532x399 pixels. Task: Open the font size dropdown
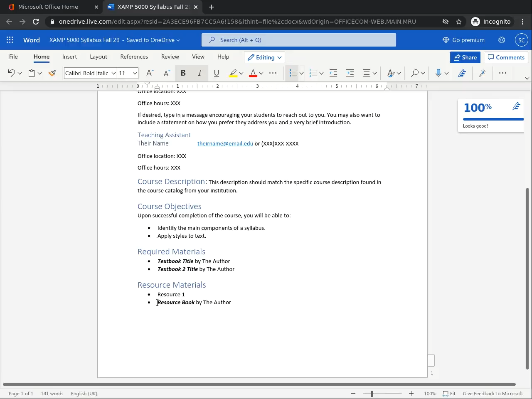[135, 73]
